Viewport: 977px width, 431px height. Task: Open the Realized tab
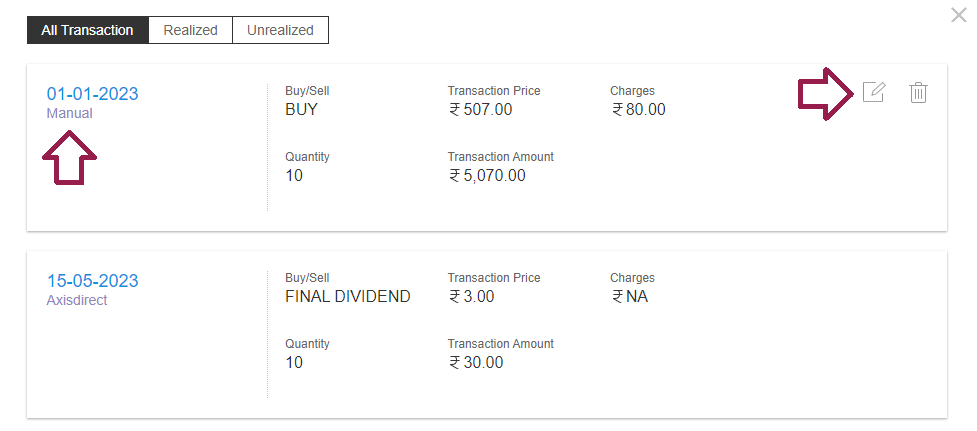pyautogui.click(x=191, y=30)
